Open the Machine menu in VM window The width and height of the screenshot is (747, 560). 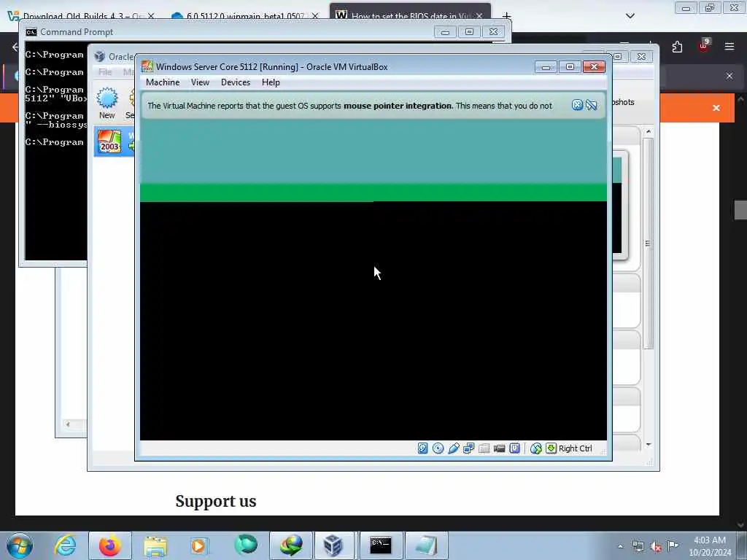point(163,82)
